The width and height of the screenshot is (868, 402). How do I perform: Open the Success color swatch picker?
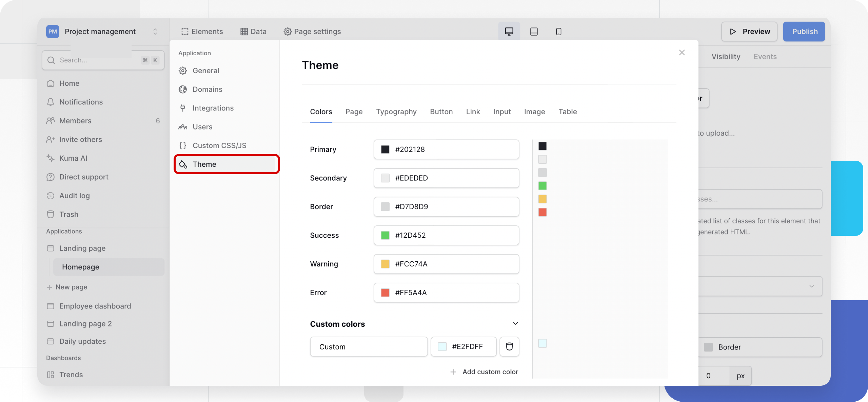click(385, 235)
